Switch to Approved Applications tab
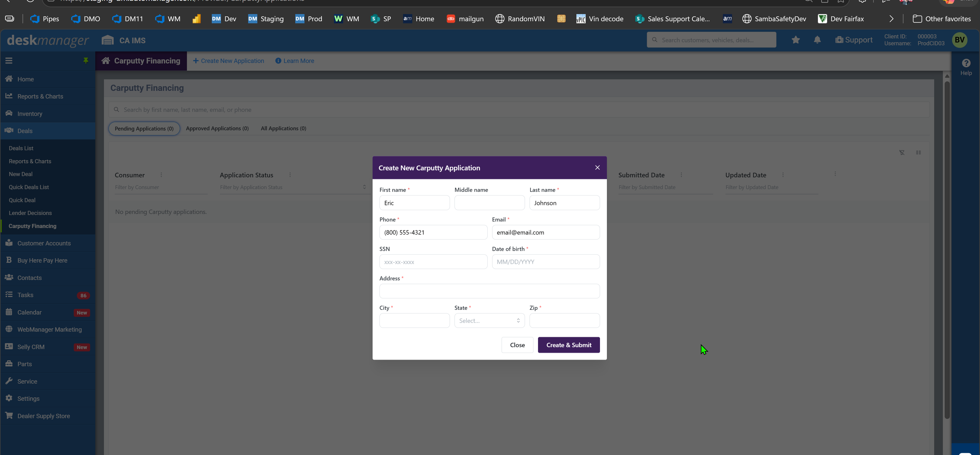This screenshot has width=980, height=455. tap(217, 128)
